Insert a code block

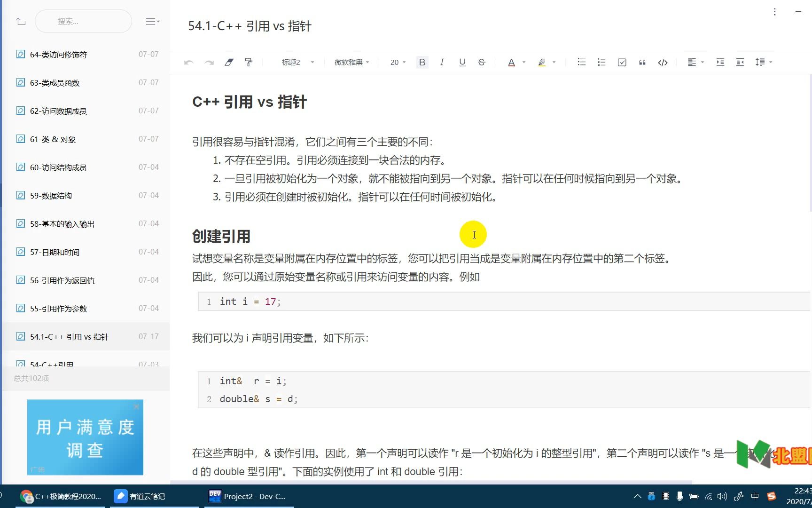[x=663, y=62]
